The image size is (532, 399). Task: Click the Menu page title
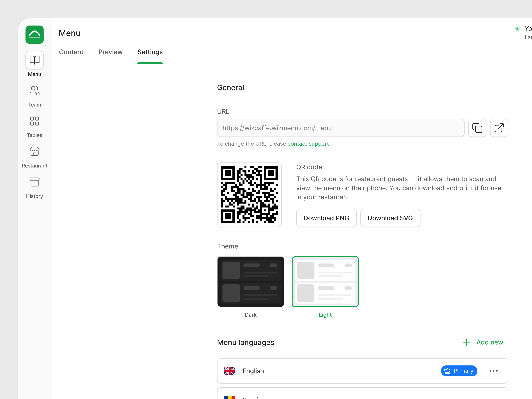click(x=70, y=33)
